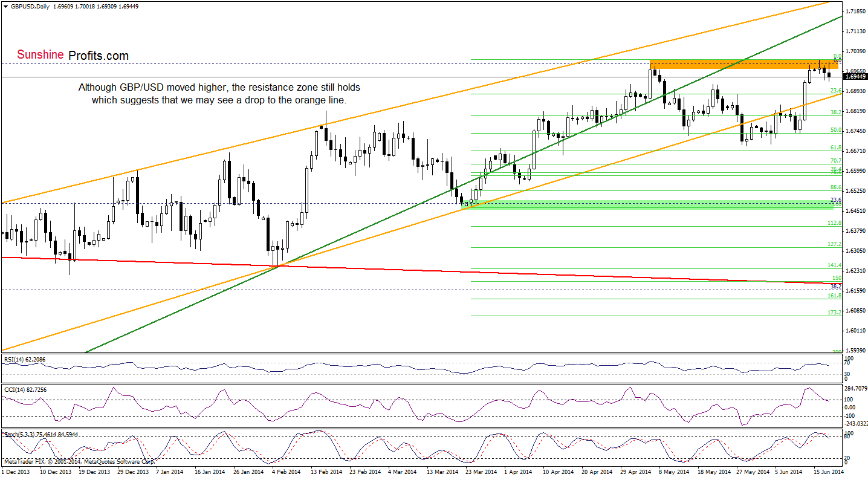Click the 1.64510 price axis value
868x477 pixels.
point(857,210)
